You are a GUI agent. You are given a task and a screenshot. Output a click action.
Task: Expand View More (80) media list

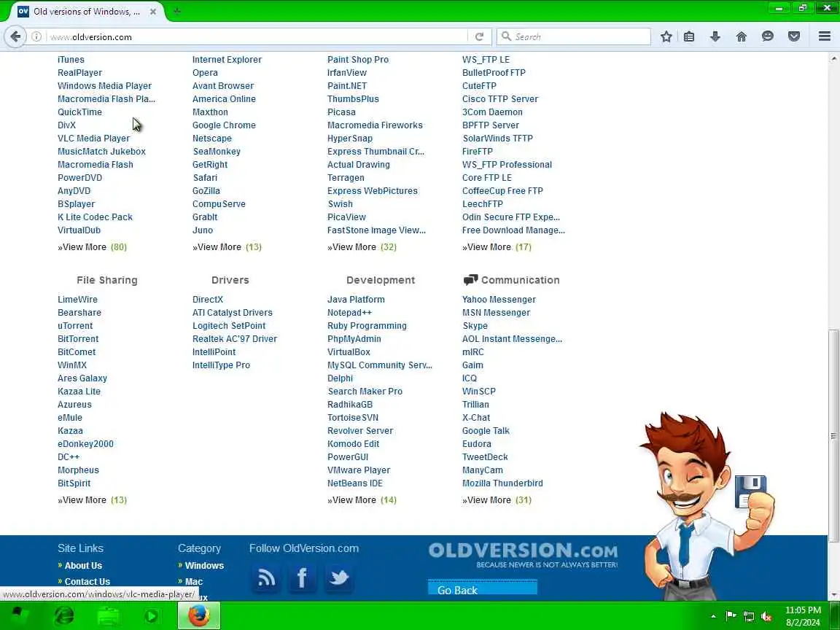92,247
